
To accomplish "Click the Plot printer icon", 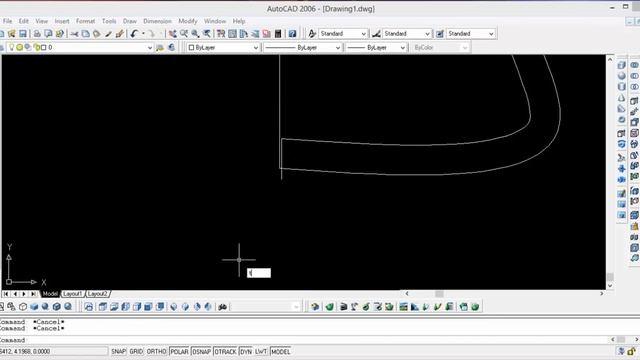I will tap(37, 33).
